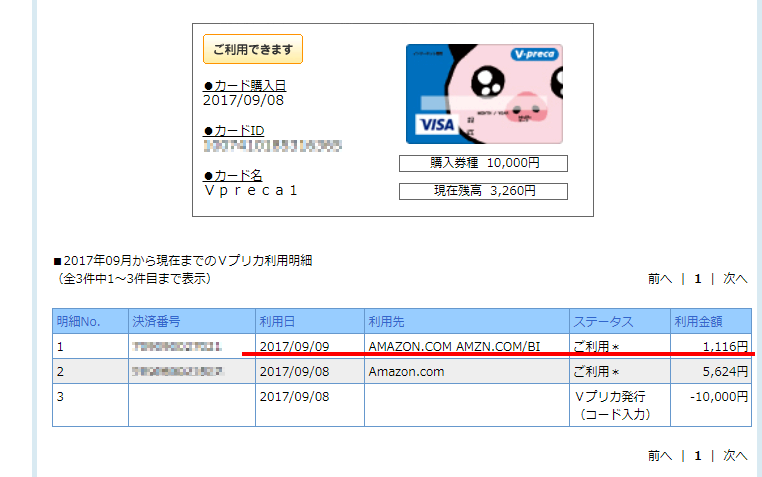Select page 1 in the bottom pagination

tap(697, 455)
